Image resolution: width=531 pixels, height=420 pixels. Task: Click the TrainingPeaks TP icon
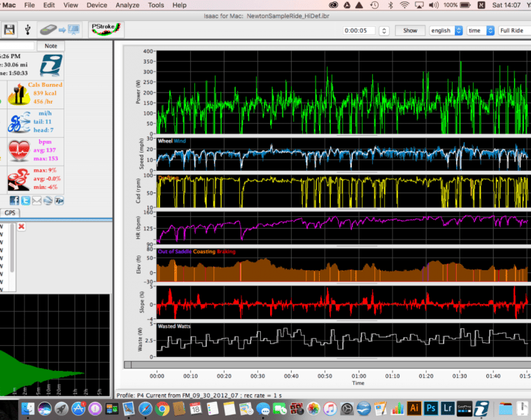[59, 201]
